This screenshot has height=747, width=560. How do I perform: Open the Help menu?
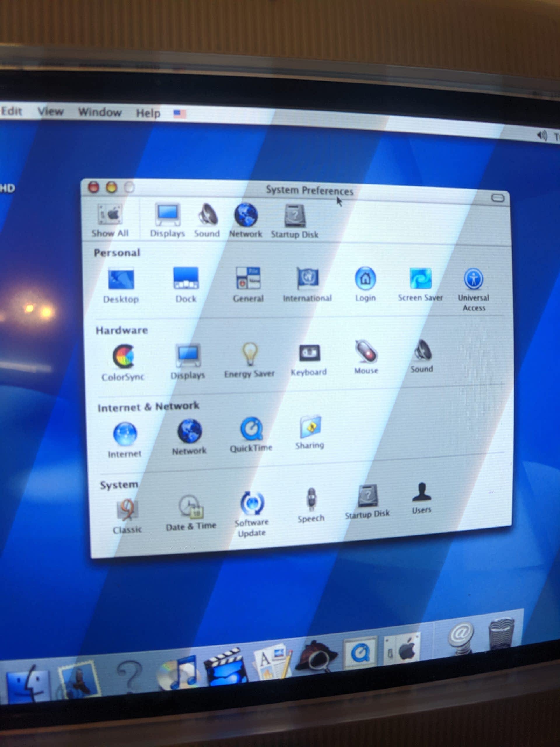[148, 113]
